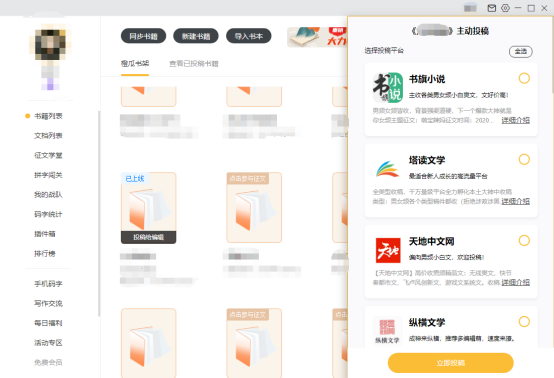Select the 天地中文网 radio circle
The height and width of the screenshot is (378, 554).
pos(524,241)
